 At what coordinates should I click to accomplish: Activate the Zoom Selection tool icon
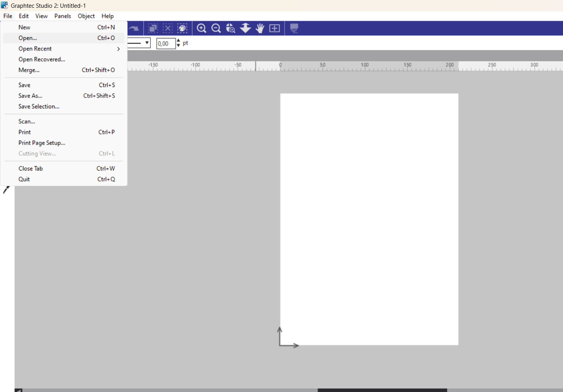point(231,28)
